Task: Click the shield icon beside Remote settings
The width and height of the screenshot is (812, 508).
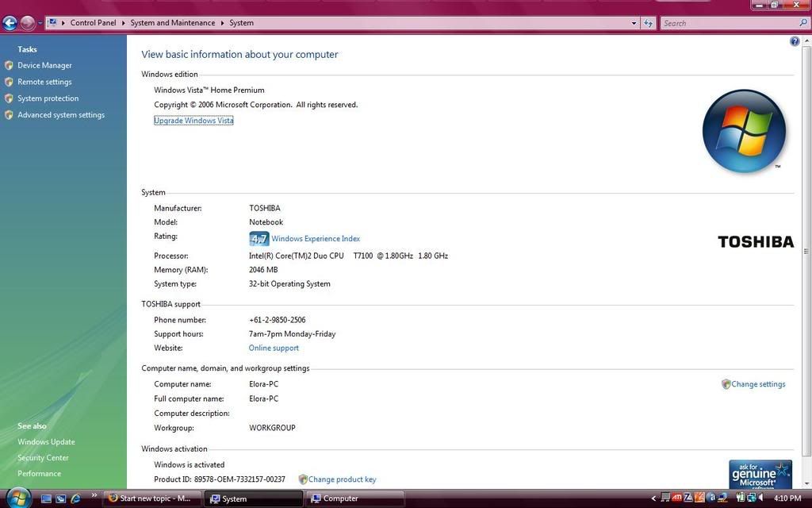Action: pyautogui.click(x=8, y=82)
